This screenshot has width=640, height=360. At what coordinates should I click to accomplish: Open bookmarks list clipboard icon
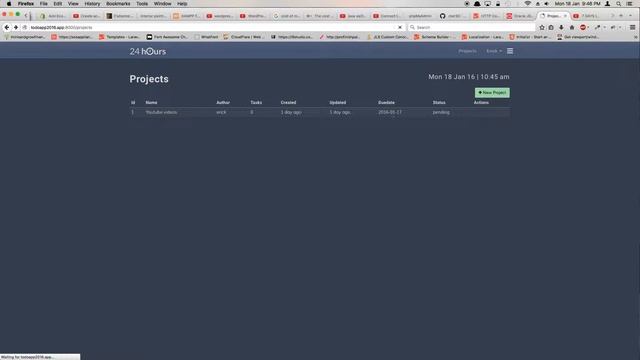(x=551, y=27)
